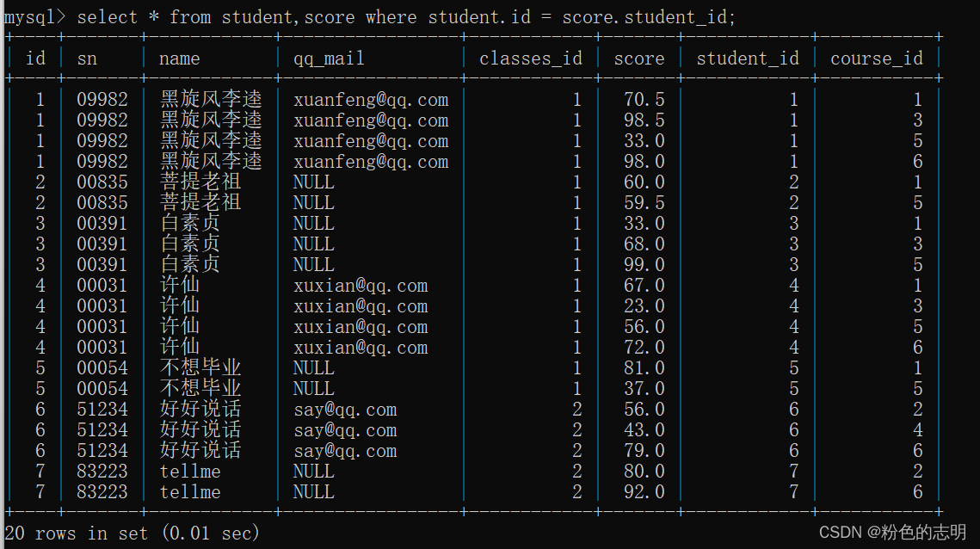This screenshot has width=980, height=549.
Task: Click sn 00054 in the 37.0 score row
Action: click(102, 388)
